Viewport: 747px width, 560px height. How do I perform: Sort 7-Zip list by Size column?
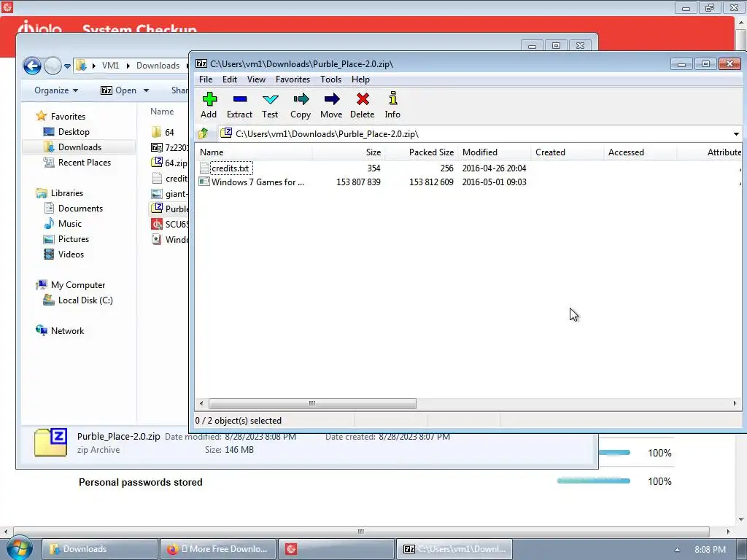[349, 152]
